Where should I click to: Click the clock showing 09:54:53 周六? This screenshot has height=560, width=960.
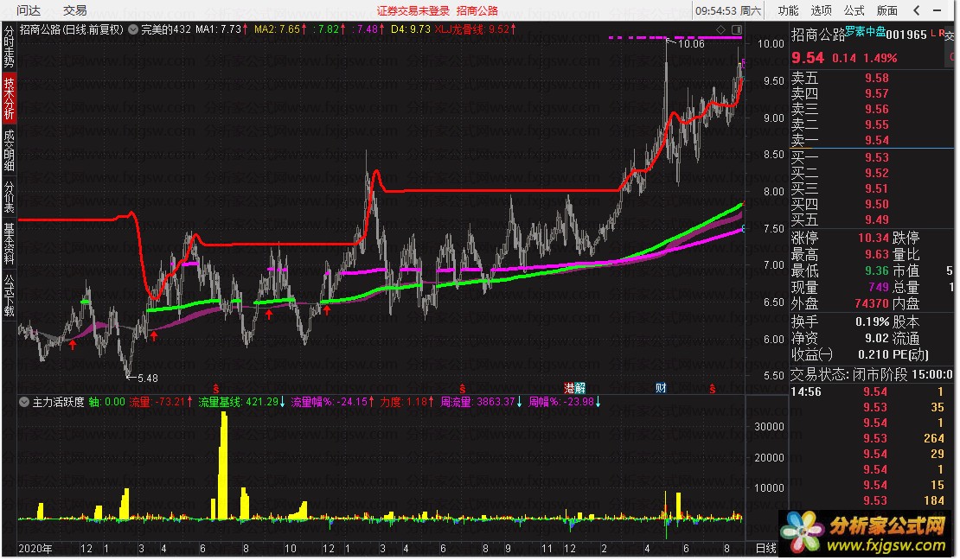click(x=728, y=10)
